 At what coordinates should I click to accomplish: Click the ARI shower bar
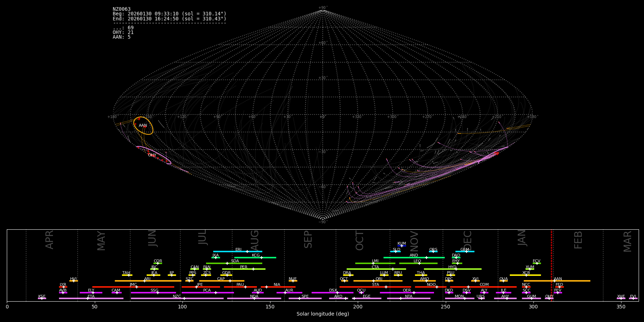pyautogui.click(x=148, y=281)
